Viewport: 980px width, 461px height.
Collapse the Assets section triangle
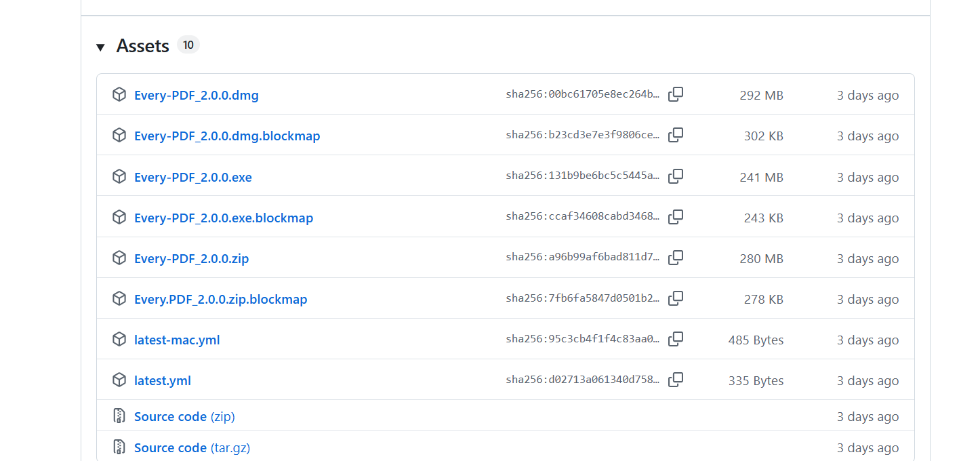[101, 47]
